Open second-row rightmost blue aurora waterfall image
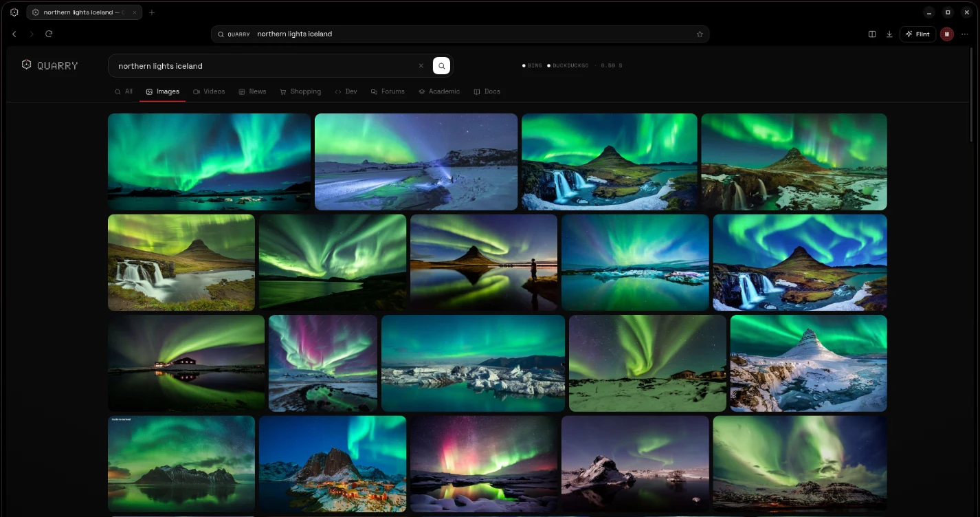 click(800, 263)
